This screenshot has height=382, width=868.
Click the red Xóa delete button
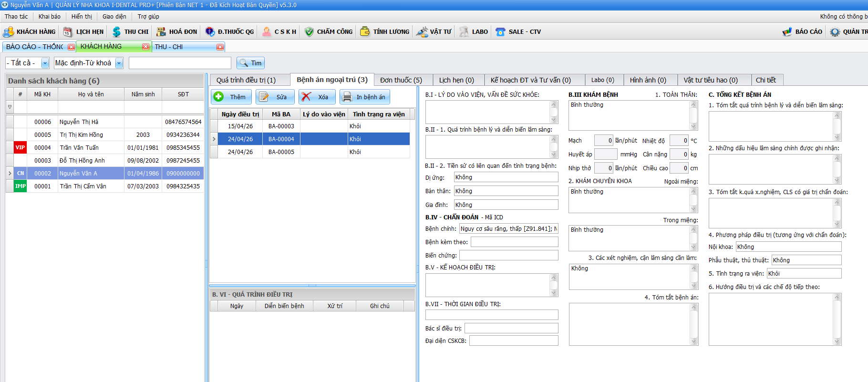tap(317, 97)
